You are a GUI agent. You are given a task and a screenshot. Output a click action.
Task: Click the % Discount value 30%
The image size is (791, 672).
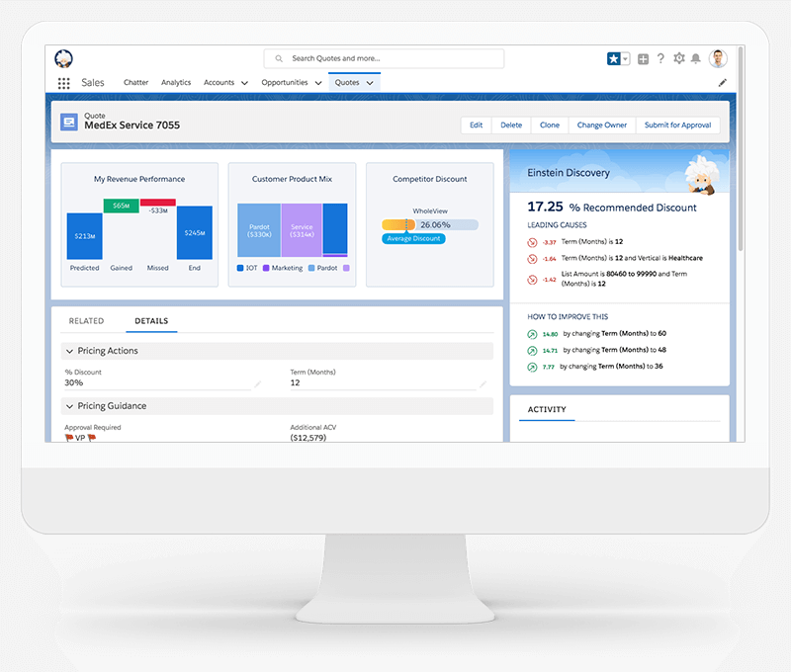pos(73,383)
